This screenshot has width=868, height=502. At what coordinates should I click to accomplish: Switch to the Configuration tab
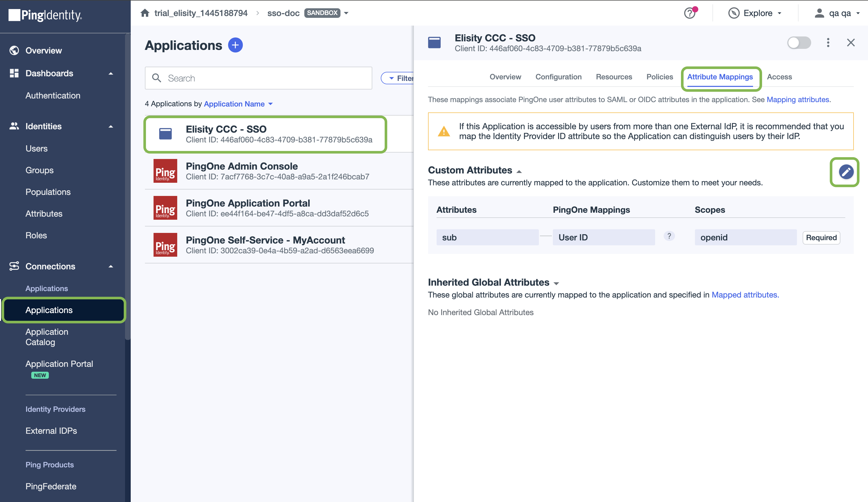558,77
